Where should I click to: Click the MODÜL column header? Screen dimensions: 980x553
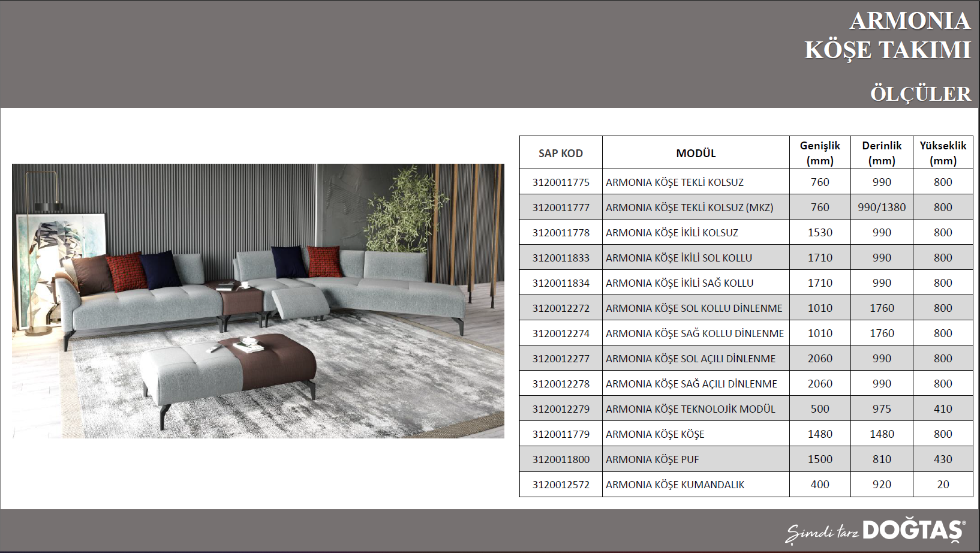696,153
